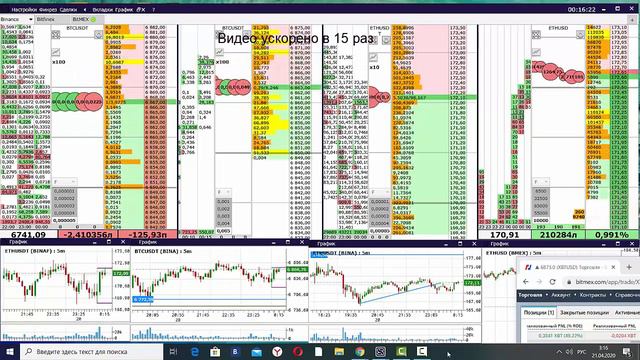Launch Microsoft Edge from the taskbar
Viewport: 640px width, 360px height.
(x=195, y=351)
